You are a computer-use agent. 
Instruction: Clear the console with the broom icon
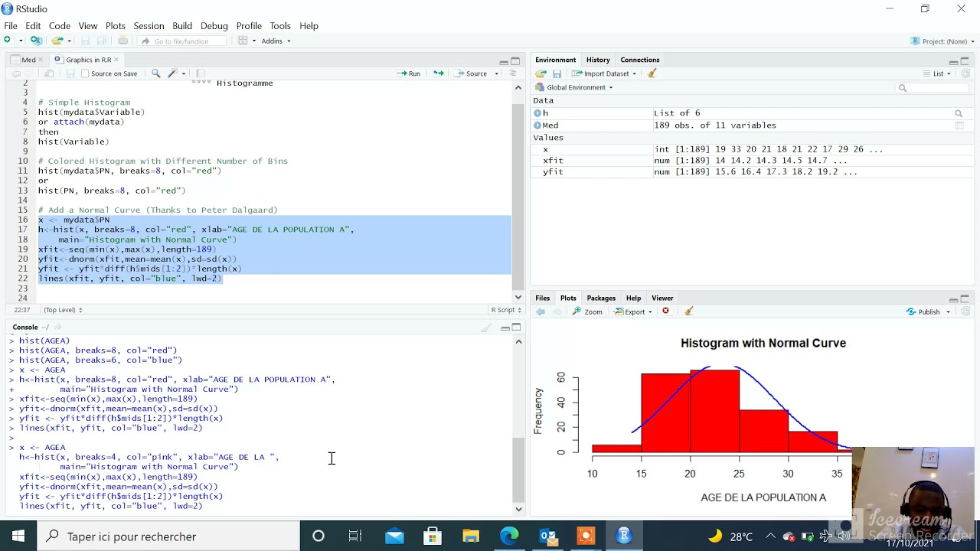click(486, 328)
